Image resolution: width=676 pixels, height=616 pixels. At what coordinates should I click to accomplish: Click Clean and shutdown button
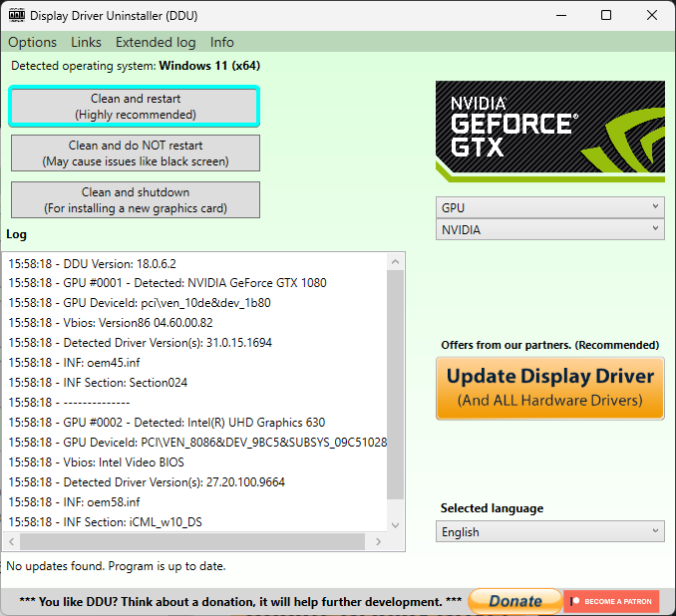pyautogui.click(x=136, y=200)
